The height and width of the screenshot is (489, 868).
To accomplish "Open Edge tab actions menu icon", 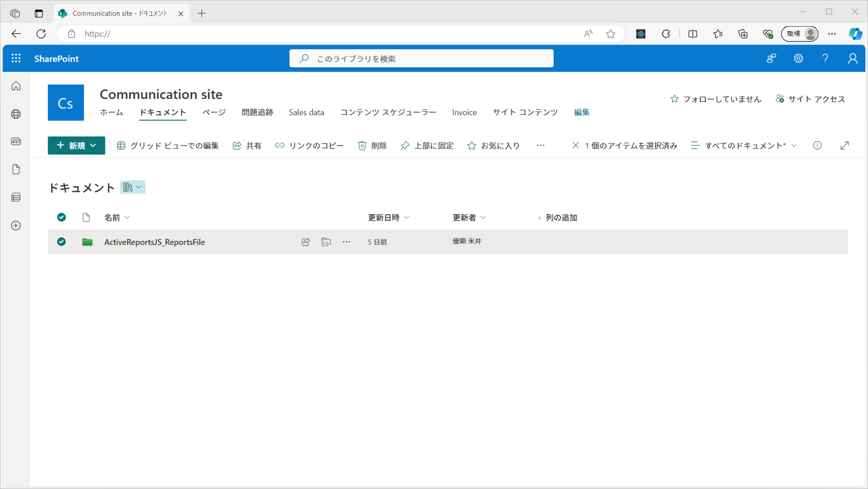I will [39, 14].
